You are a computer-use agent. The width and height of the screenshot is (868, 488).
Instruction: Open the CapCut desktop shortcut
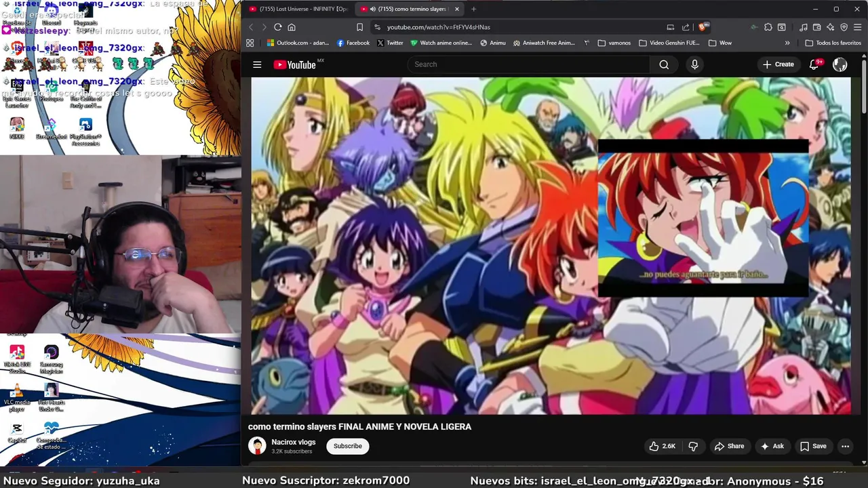click(17, 433)
